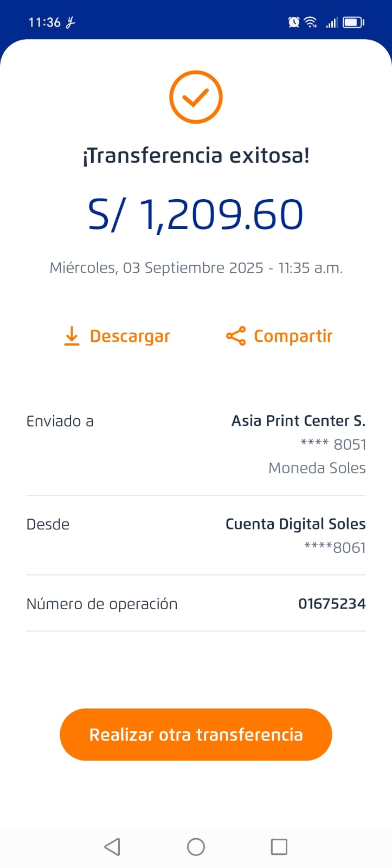Screen dimensions: 392x868
Task: Tap the Android home circle button
Action: point(196,846)
